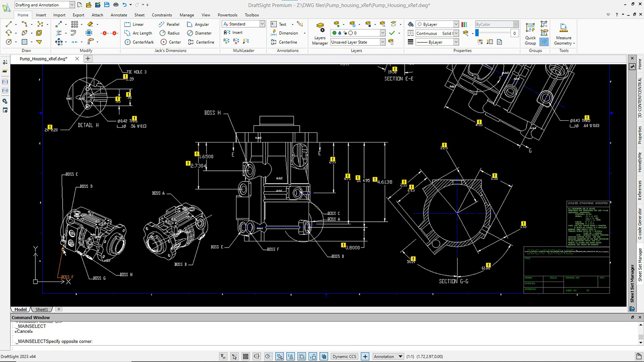The width and height of the screenshot is (644, 362).
Task: Open the 3D ContentCentral side panel
Action: (x=640, y=97)
